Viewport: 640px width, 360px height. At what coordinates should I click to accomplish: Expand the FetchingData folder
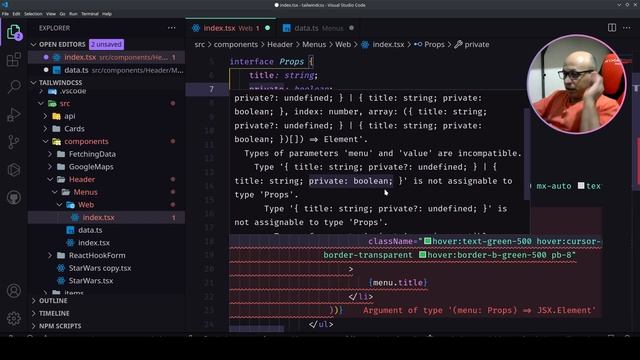50,154
